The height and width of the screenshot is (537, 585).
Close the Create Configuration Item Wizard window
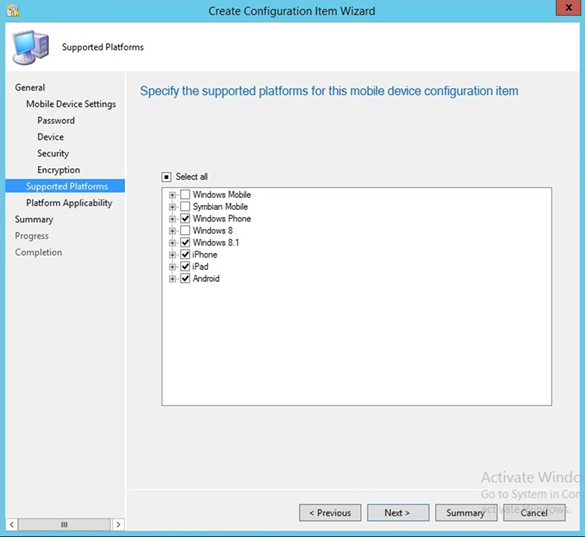568,8
